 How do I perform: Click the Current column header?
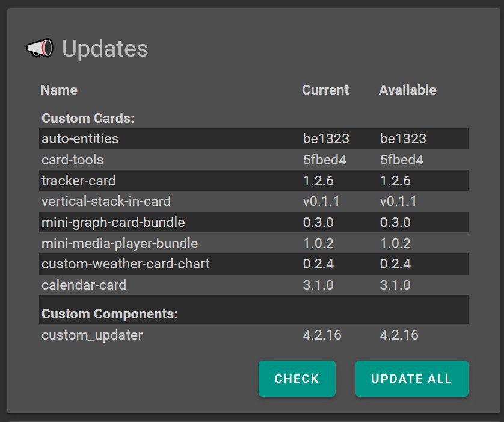pos(325,90)
